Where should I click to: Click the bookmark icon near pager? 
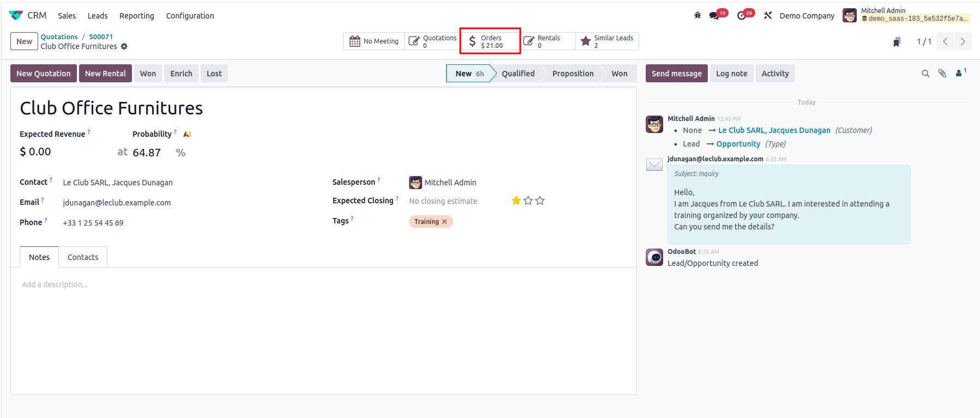(897, 42)
